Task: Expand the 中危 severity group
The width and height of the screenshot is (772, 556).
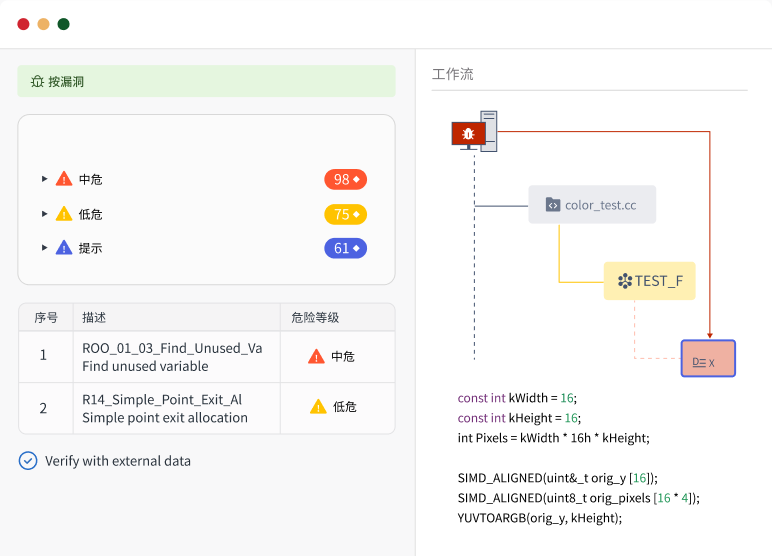Action: coord(44,179)
